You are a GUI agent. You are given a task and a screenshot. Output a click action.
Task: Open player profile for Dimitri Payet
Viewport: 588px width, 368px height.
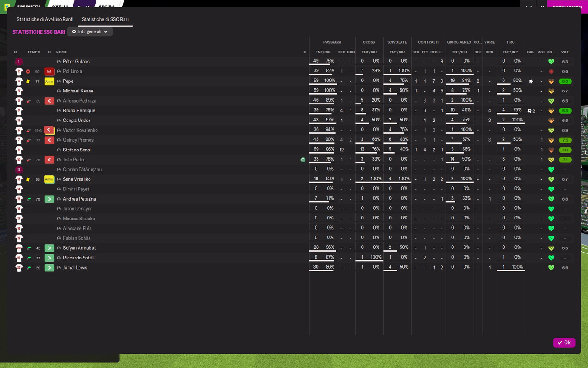coord(76,189)
